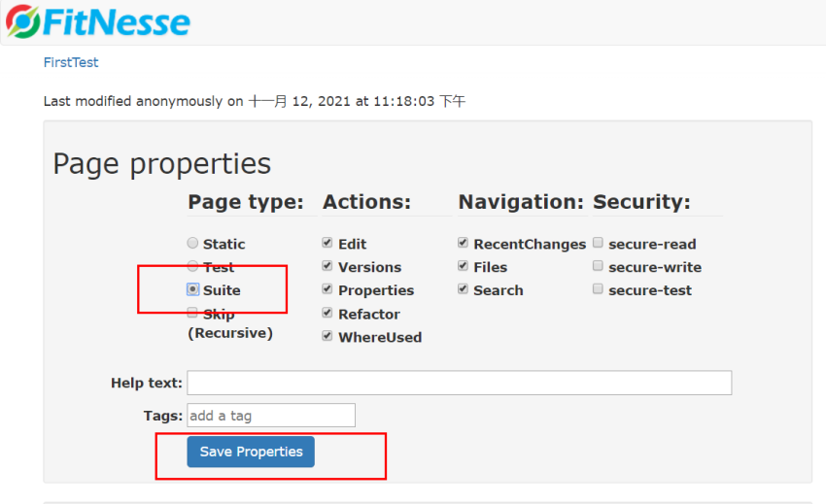Toggle the Versions action checkbox
This screenshot has height=504, width=826.
(327, 266)
